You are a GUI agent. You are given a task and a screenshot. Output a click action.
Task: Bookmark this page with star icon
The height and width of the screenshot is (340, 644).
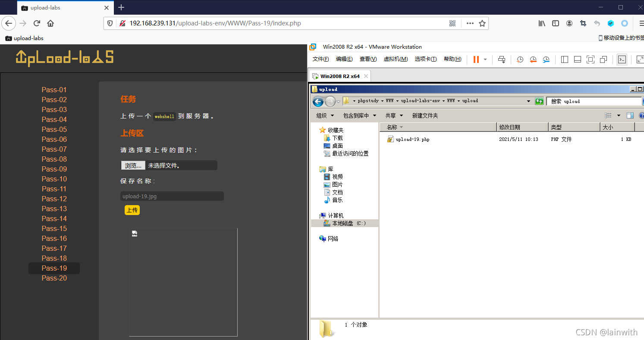click(482, 23)
